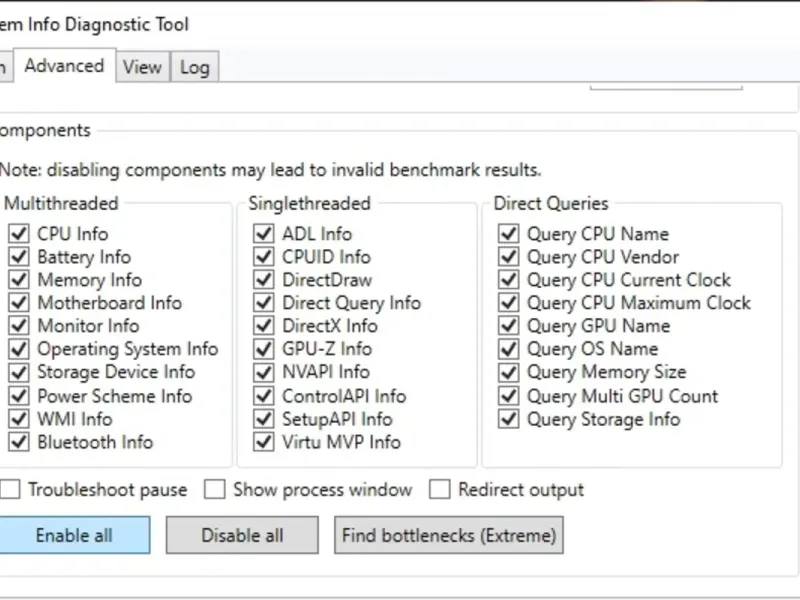Uncheck the CPU Info checkbox

18,234
